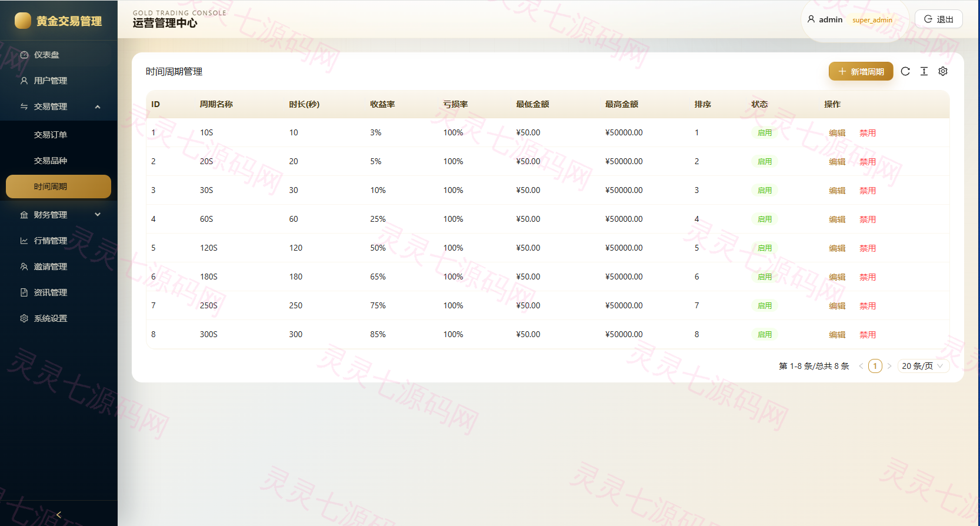This screenshot has height=526, width=980.
Task: Click 禁用 for the 60S row
Action: [868, 219]
